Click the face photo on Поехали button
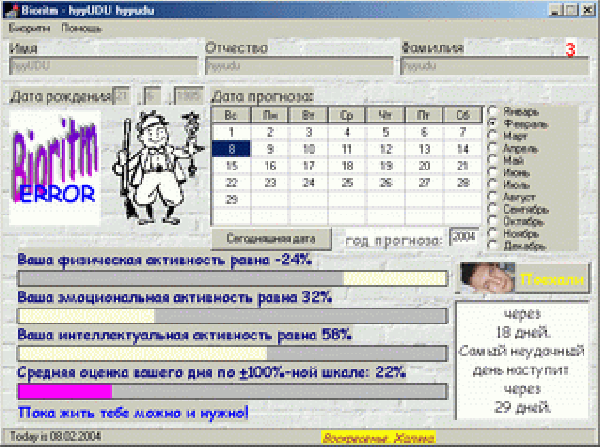Viewport: 600px width, 447px height. pyautogui.click(x=488, y=278)
